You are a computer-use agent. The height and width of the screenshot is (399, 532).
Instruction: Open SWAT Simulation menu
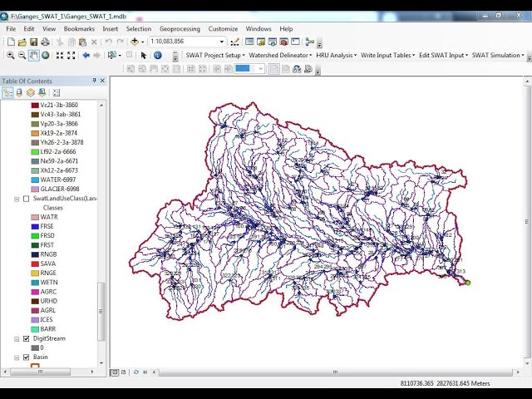498,56
